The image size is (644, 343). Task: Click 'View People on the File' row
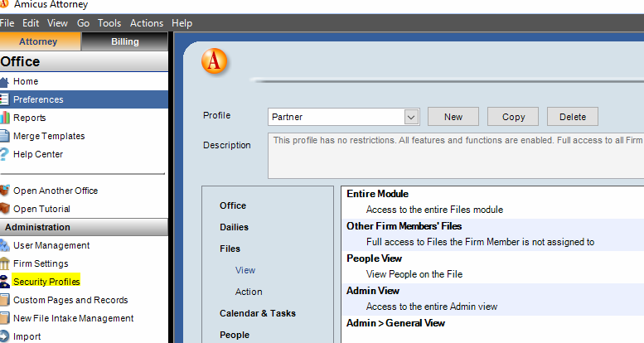(x=414, y=274)
